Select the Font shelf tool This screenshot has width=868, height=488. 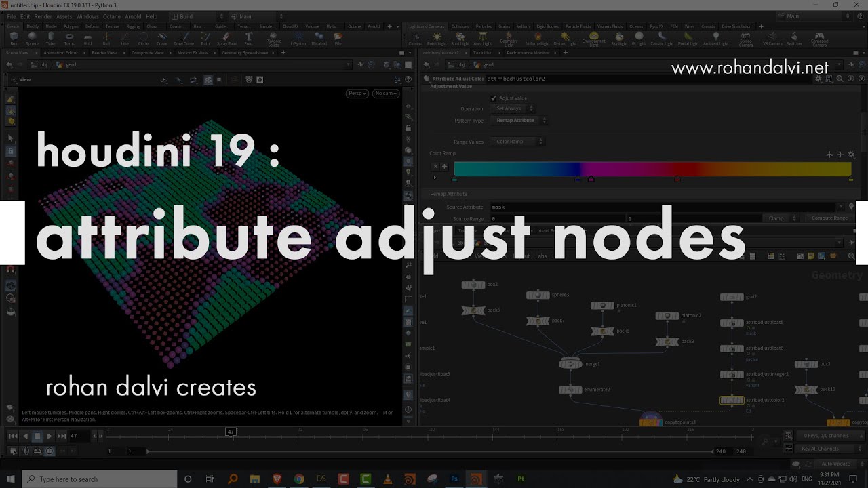pyautogui.click(x=248, y=38)
